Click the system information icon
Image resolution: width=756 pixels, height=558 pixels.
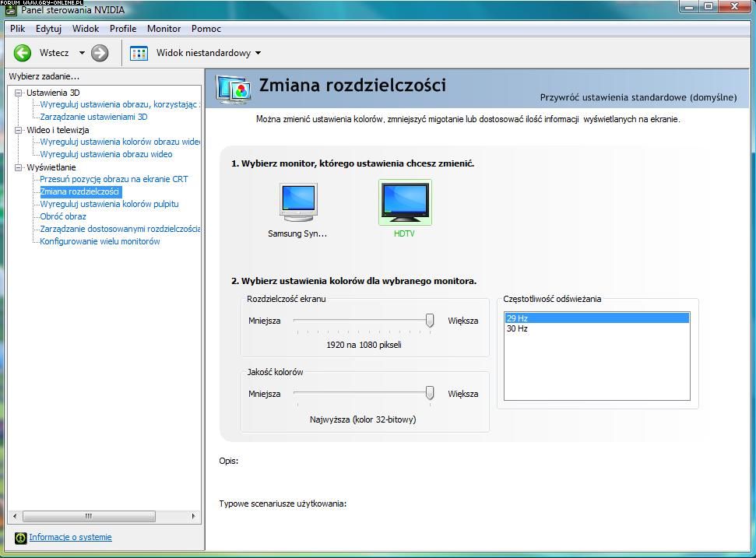point(21,538)
